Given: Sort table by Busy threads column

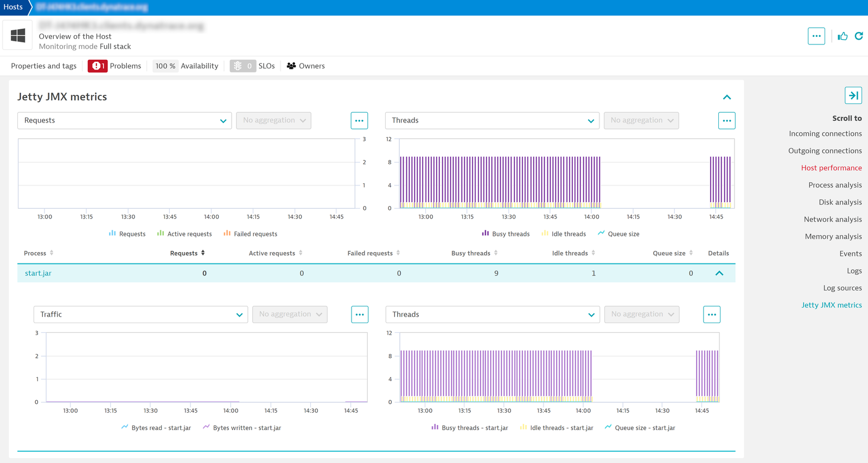Looking at the screenshot, I should click(x=475, y=253).
